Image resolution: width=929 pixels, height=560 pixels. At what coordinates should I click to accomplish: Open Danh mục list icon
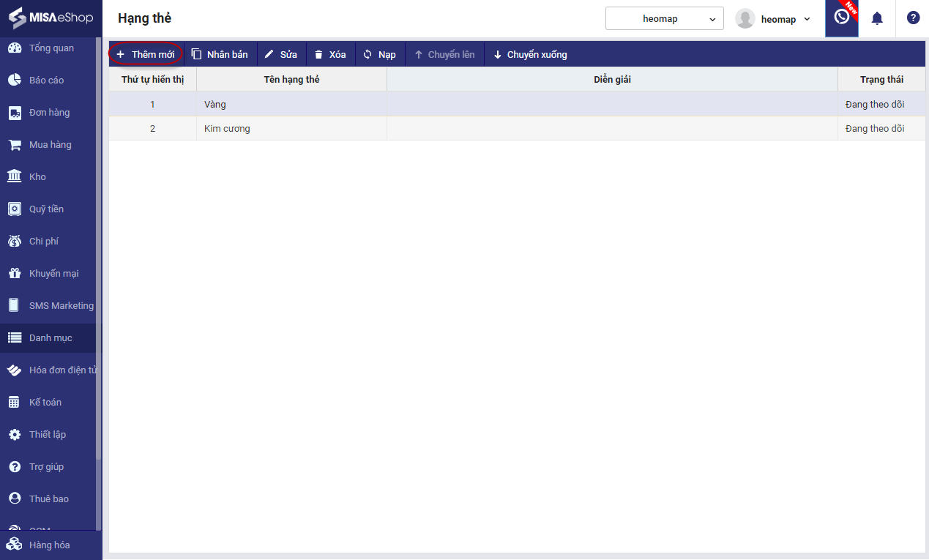pos(15,337)
